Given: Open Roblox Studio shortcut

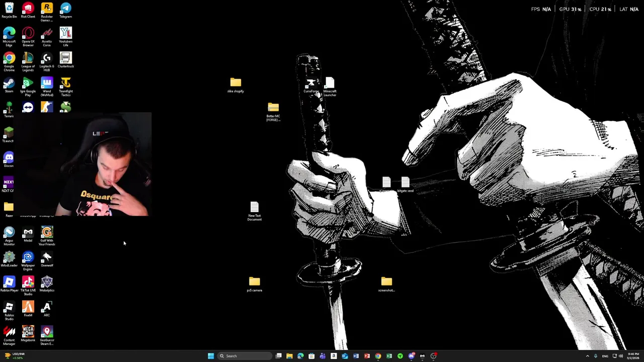Looking at the screenshot, I should click(9, 311).
